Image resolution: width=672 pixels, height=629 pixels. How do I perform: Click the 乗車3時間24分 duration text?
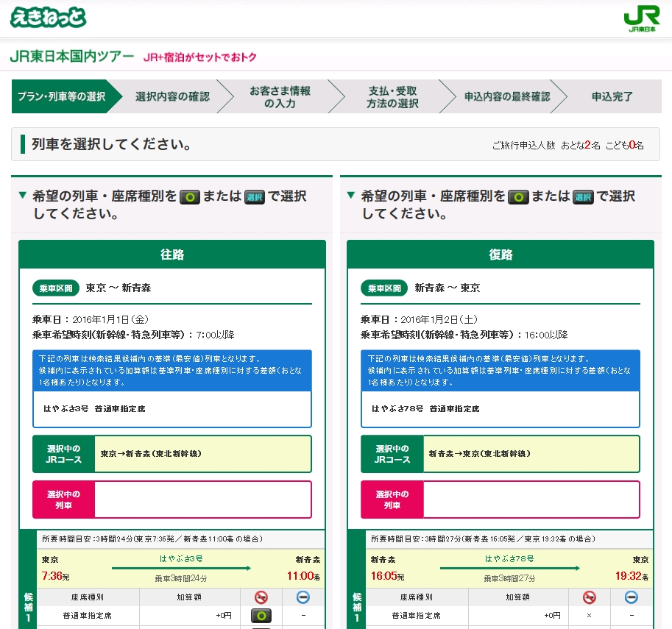[181, 578]
